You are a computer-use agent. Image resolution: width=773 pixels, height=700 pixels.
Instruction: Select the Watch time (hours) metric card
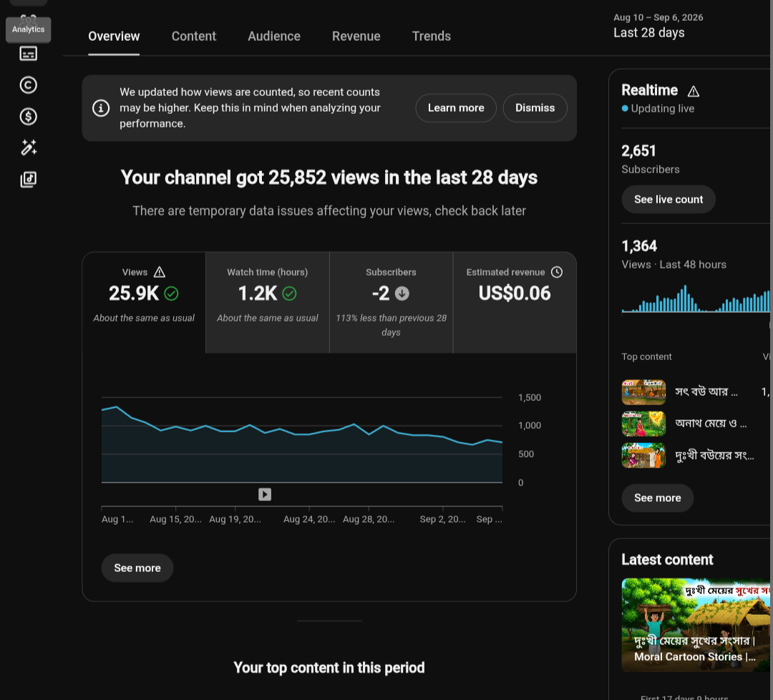pos(268,303)
